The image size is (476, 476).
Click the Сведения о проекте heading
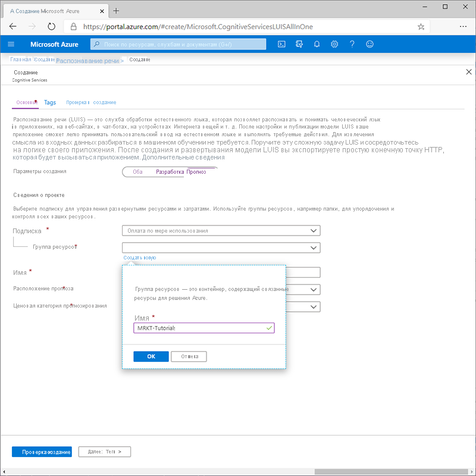tap(39, 195)
